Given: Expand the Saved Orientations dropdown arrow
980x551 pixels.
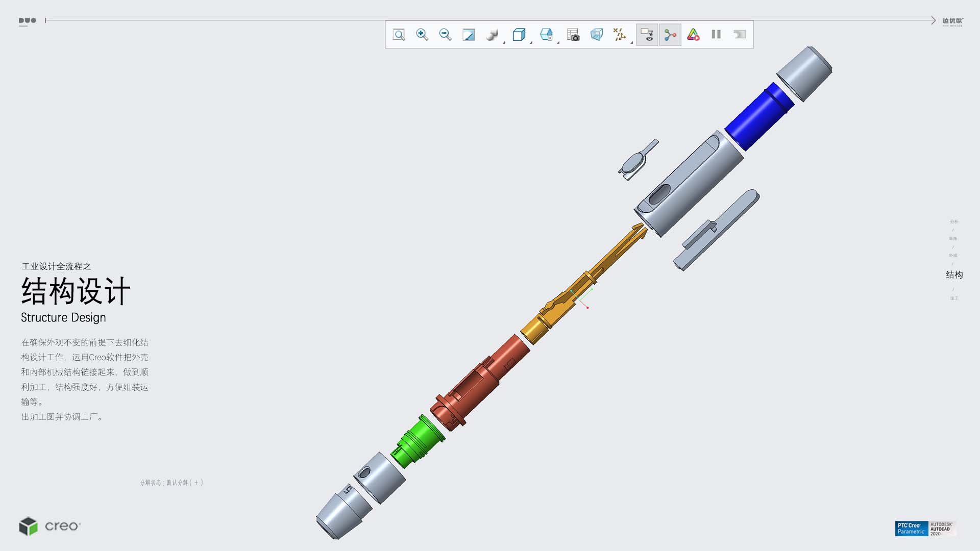Looking at the screenshot, I should [531, 43].
